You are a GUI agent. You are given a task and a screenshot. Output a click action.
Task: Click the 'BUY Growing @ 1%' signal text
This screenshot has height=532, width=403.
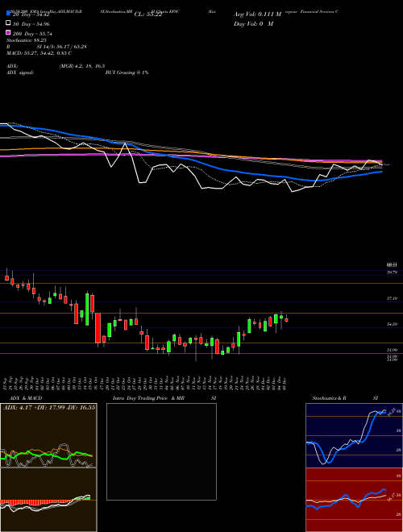click(127, 73)
